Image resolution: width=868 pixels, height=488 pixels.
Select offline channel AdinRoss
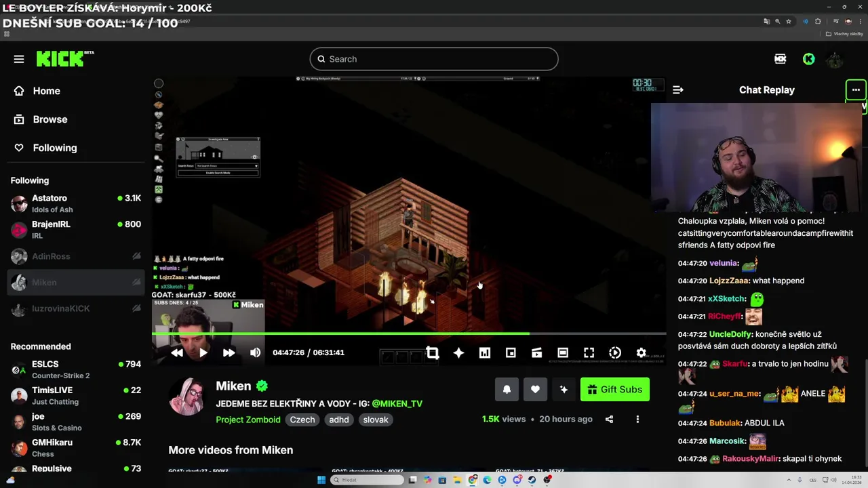coord(76,256)
